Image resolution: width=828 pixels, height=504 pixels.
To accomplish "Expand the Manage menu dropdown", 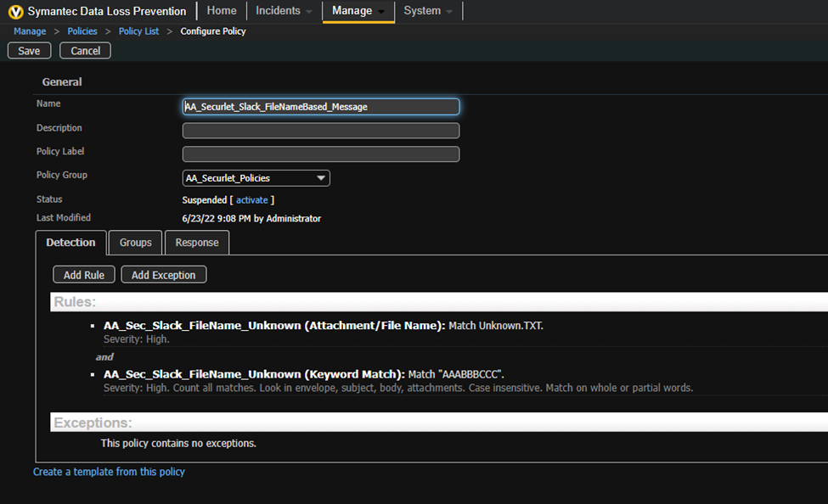I will point(358,11).
